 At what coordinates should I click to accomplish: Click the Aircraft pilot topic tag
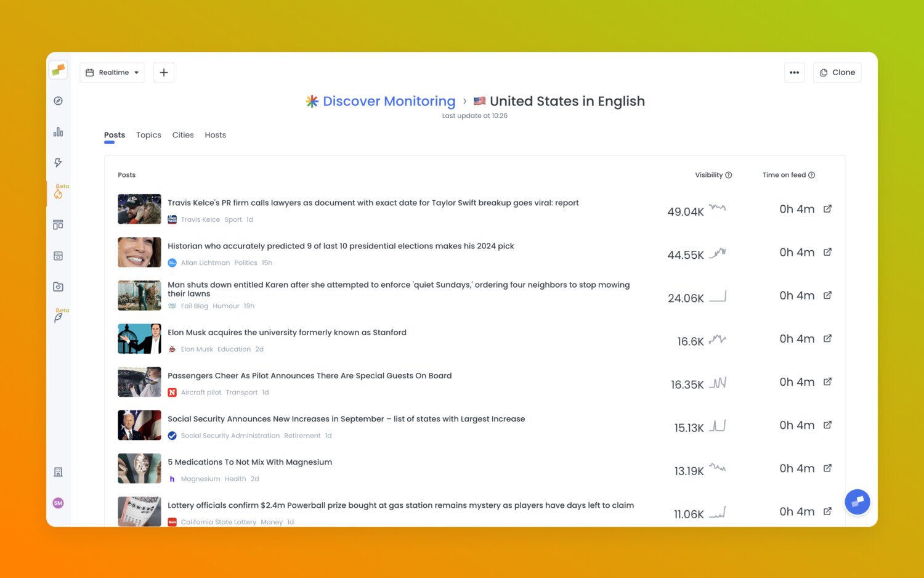pos(201,393)
